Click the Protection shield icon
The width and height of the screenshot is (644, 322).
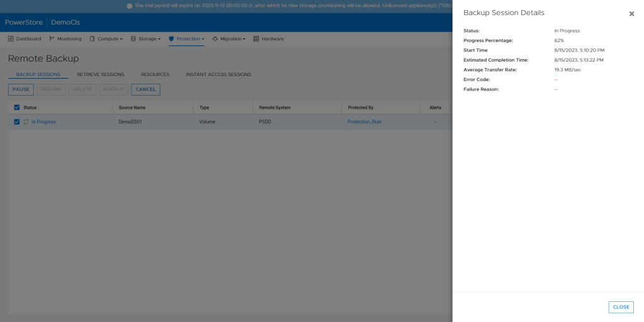(171, 39)
